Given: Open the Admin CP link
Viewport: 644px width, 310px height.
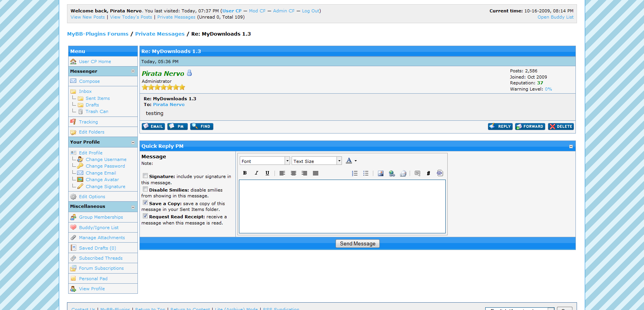Looking at the screenshot, I should [x=284, y=11].
